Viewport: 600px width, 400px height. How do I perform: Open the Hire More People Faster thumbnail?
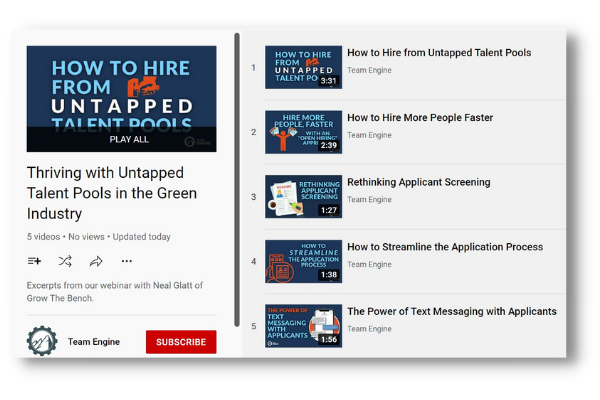pos(303,132)
